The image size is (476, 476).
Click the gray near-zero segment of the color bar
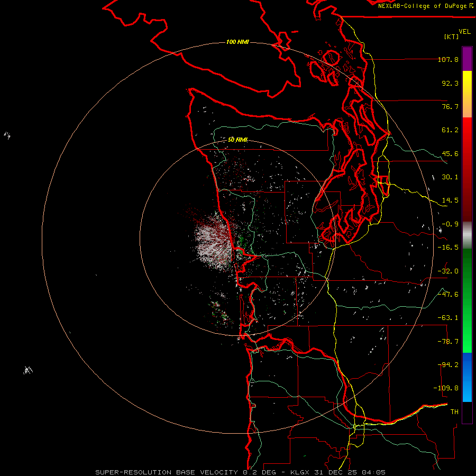(x=467, y=235)
